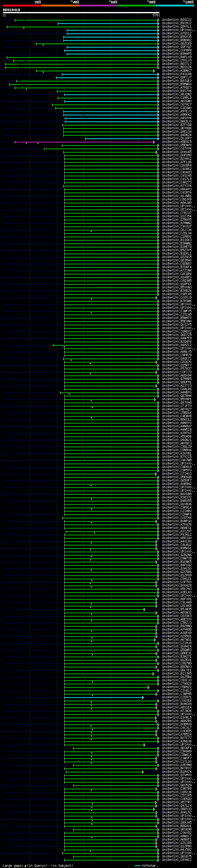Screen dimensions: 197x868
Task: Click the magenta alignment bar for A5BXC5
Action: tap(85, 142)
